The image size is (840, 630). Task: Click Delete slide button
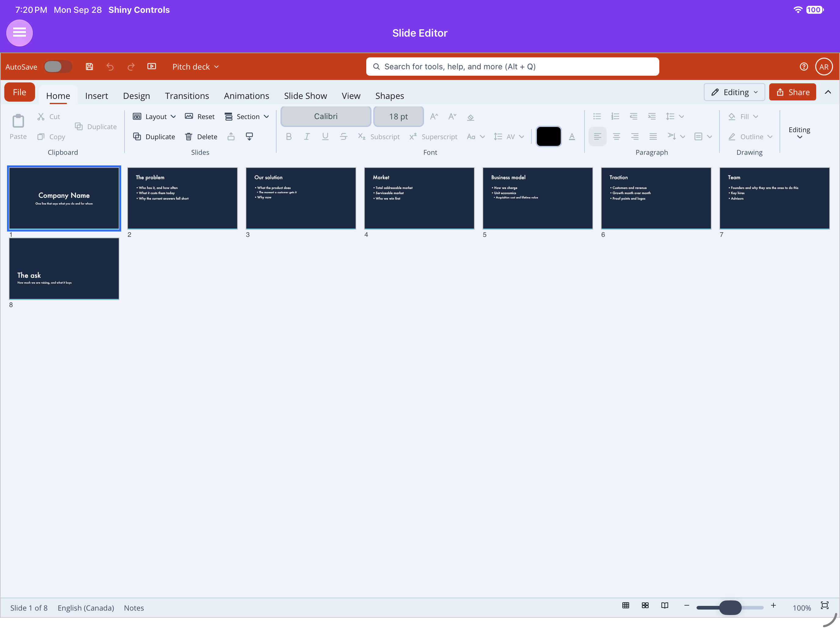201,136
